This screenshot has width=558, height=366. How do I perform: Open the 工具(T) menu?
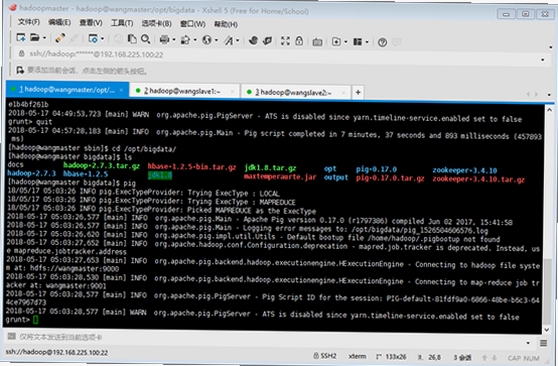pos(122,23)
